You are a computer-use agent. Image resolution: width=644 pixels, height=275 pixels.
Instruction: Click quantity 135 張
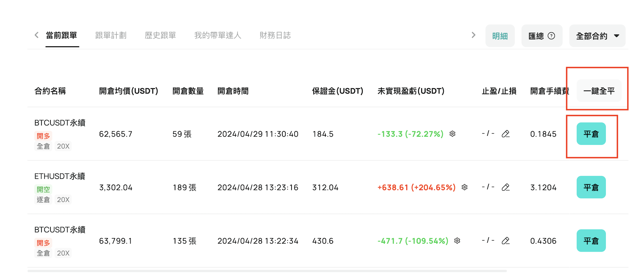(x=185, y=241)
